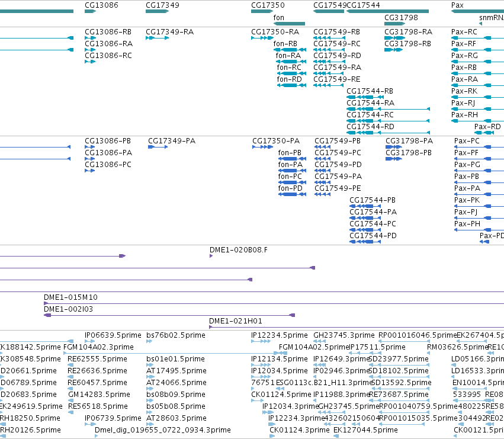Click EST GH23745.3prime label
This screenshot has width=504, height=439.
[x=344, y=335]
